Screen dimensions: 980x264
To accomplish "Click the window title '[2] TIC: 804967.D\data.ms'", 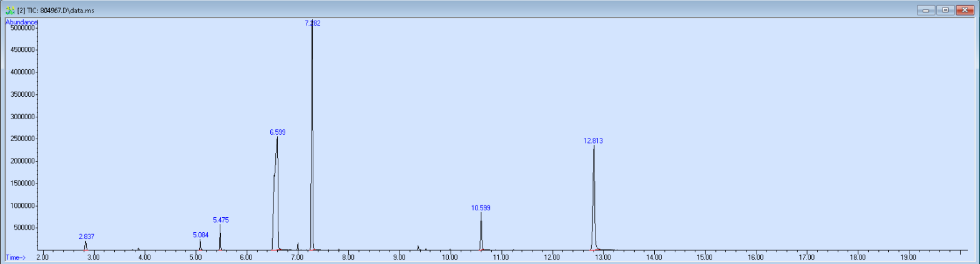I will (55, 10).
